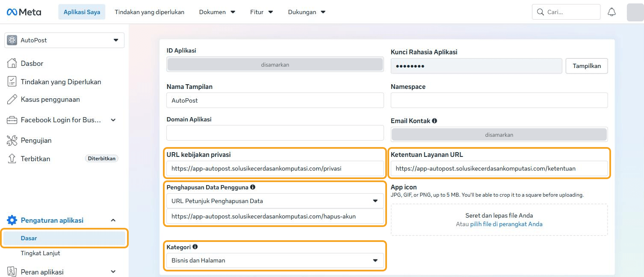
Task: Click the Terbitkan upload icon
Action: (12, 159)
